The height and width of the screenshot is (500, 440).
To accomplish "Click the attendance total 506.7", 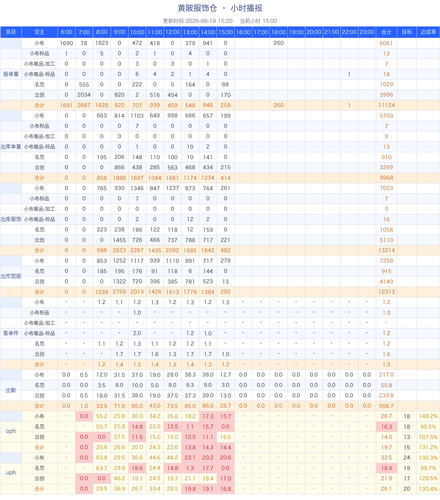I will [386, 406].
